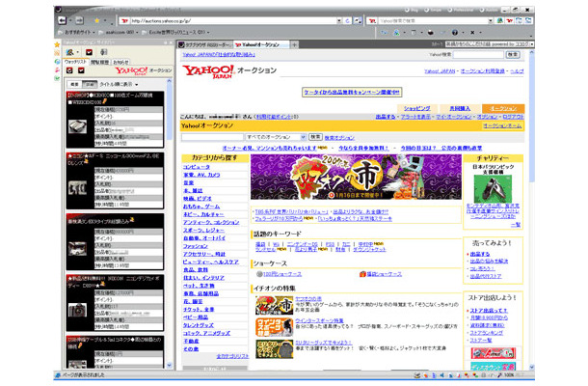Open the 家電、AV、カメラ category link
Screen dimensions: 588x386
tap(201, 175)
